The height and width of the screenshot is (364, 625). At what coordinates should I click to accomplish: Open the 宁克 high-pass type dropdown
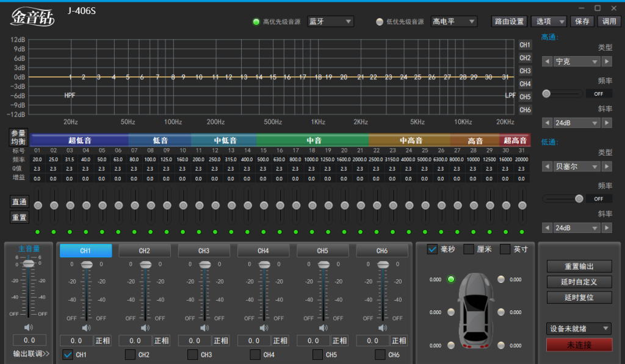click(x=576, y=62)
